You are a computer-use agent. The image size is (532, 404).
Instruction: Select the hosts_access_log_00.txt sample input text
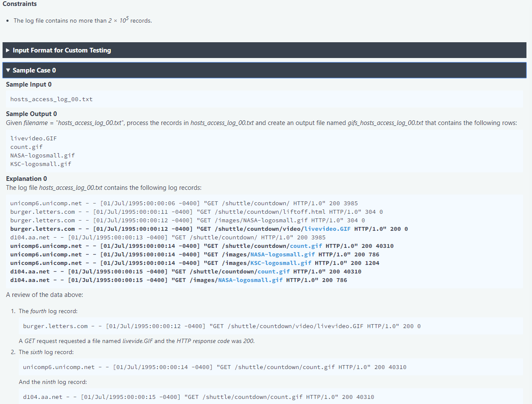(x=51, y=99)
